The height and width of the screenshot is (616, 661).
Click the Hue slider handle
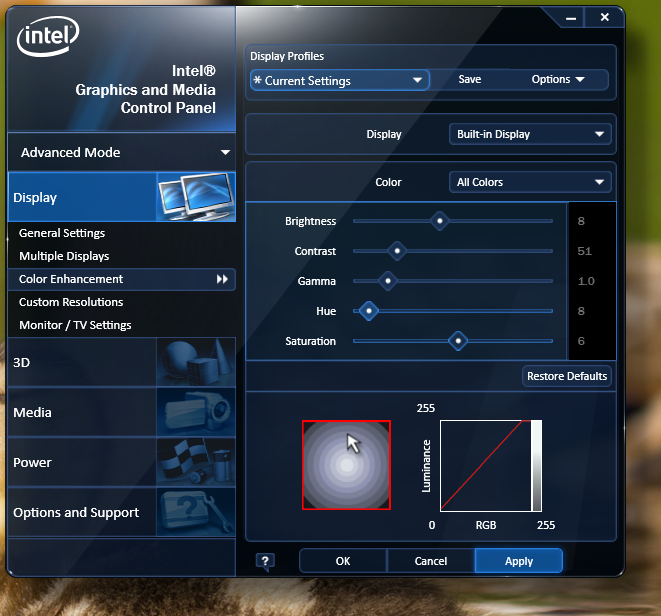click(369, 311)
